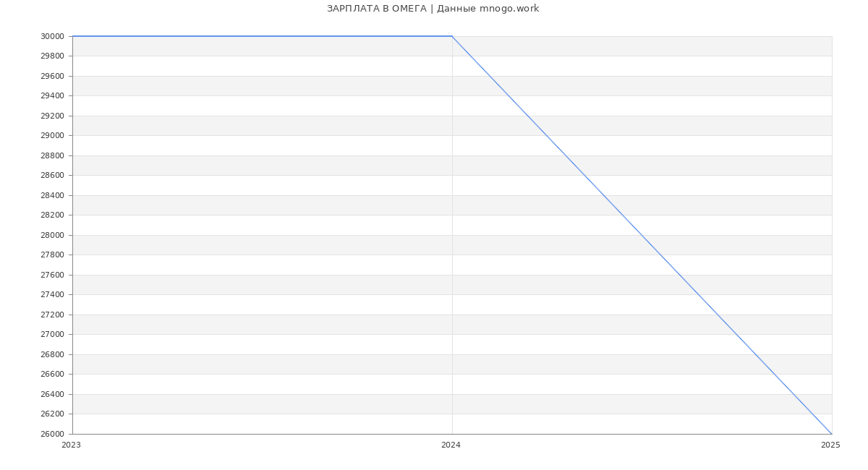Select the line's end point at 2025
The image size is (868, 470).
tap(832, 434)
